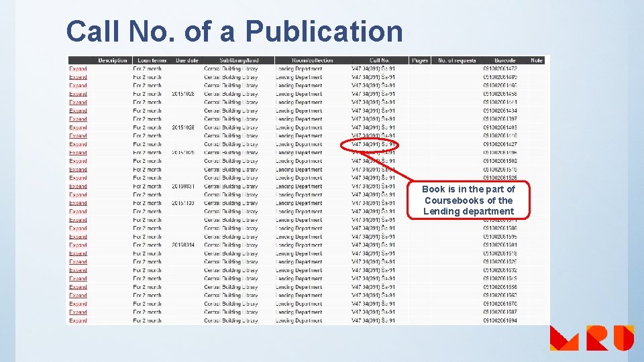Open Expand link in row with barcode 091002061518
The width and height of the screenshot is (644, 362).
pyautogui.click(x=78, y=253)
